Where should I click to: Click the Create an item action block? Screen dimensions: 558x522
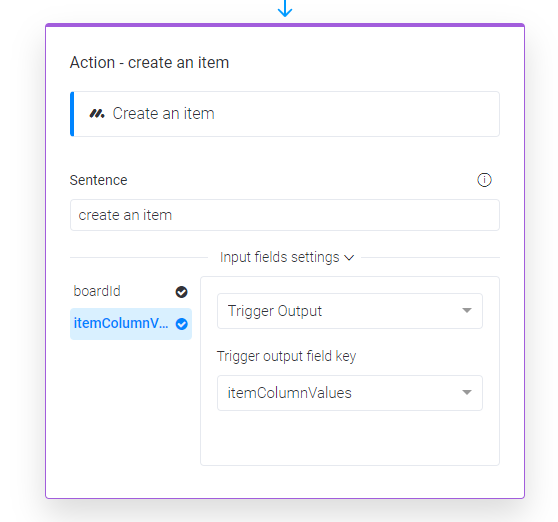pos(285,114)
